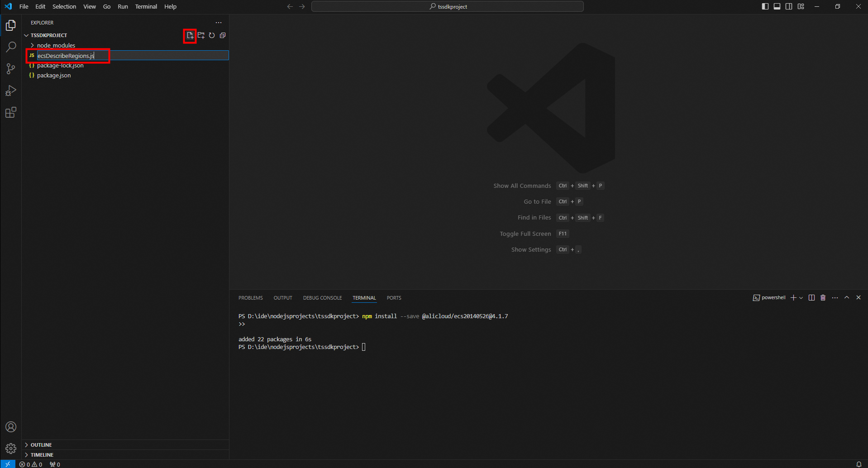
Task: Open the Manage gear icon
Action: coord(11,449)
